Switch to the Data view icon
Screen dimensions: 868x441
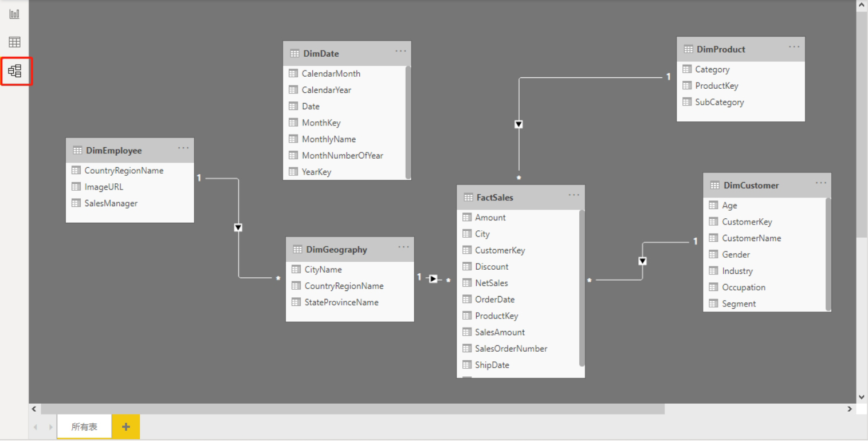(14, 42)
